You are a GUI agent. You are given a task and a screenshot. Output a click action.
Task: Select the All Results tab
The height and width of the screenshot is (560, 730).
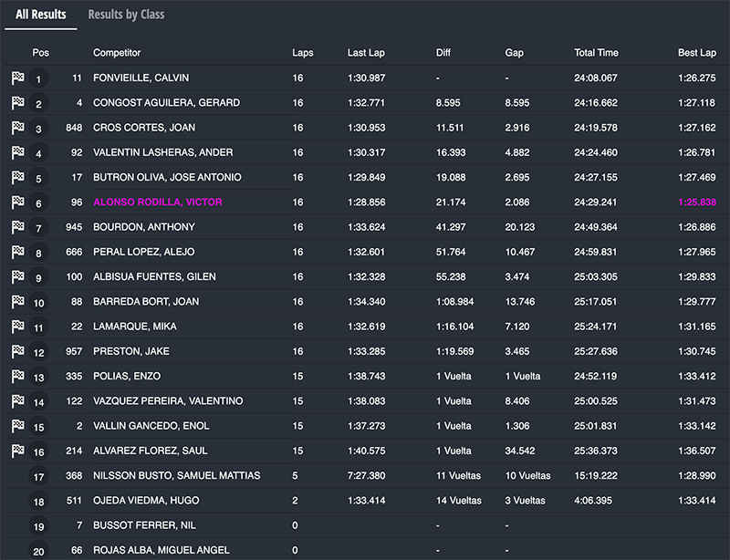[x=41, y=15]
